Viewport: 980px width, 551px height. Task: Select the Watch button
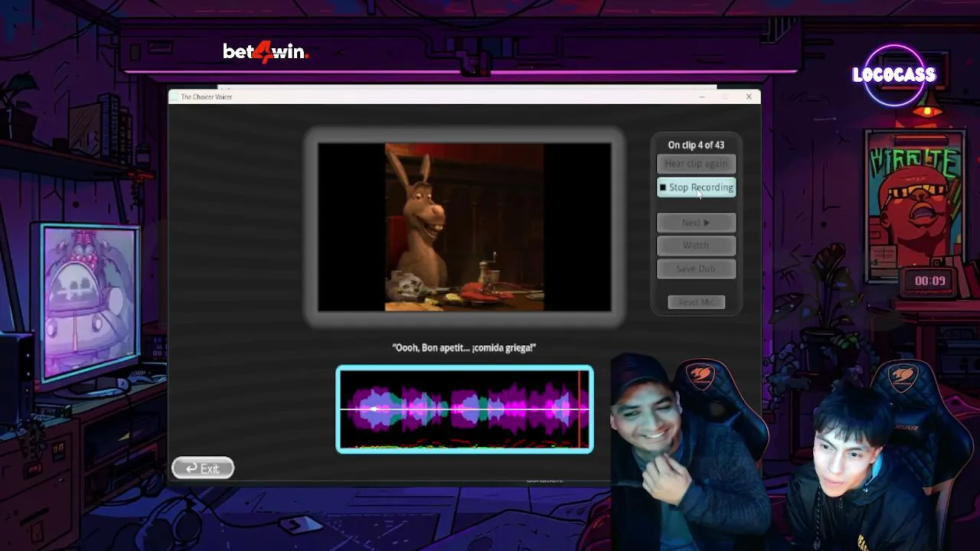pyautogui.click(x=696, y=246)
